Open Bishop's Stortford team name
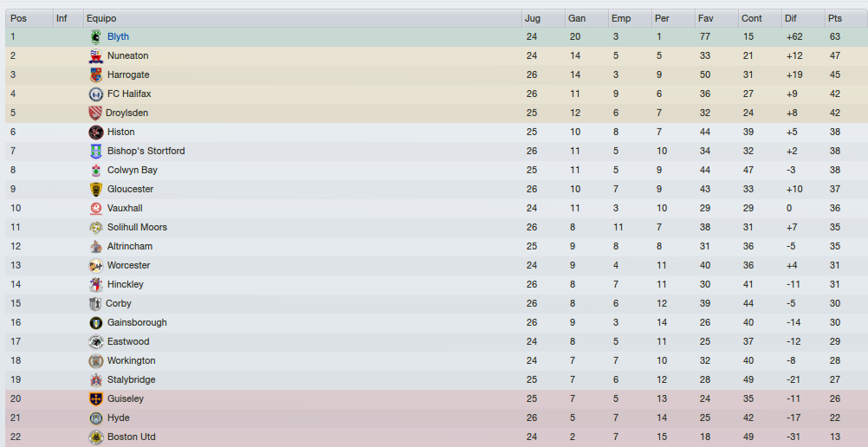Viewport: 868px width, 447px height. [x=146, y=151]
